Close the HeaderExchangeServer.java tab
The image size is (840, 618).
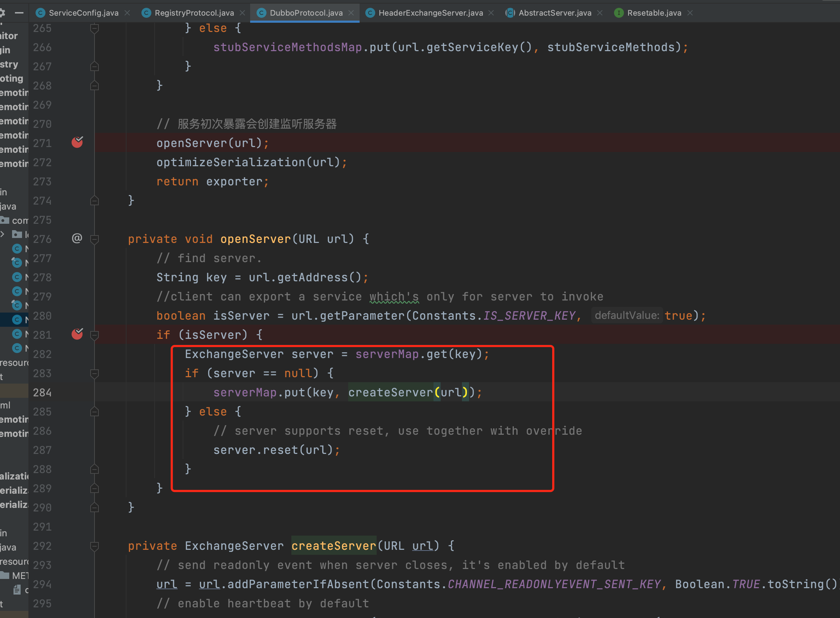click(491, 13)
